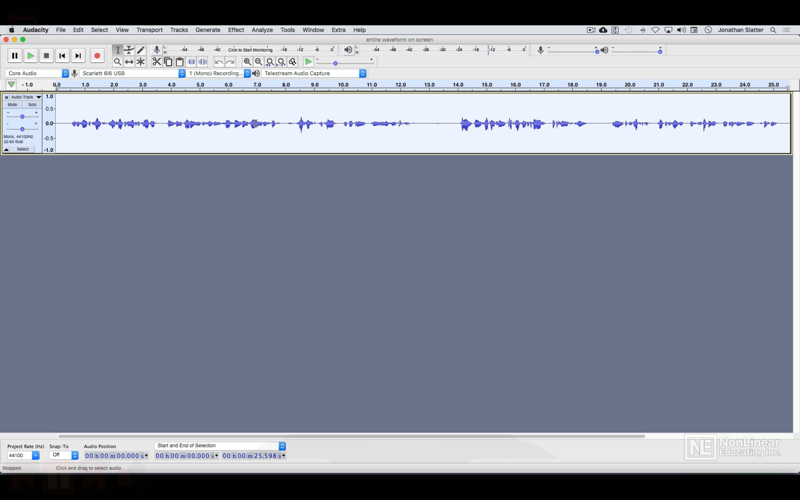Open the Generate menu
800x500 pixels.
(208, 30)
